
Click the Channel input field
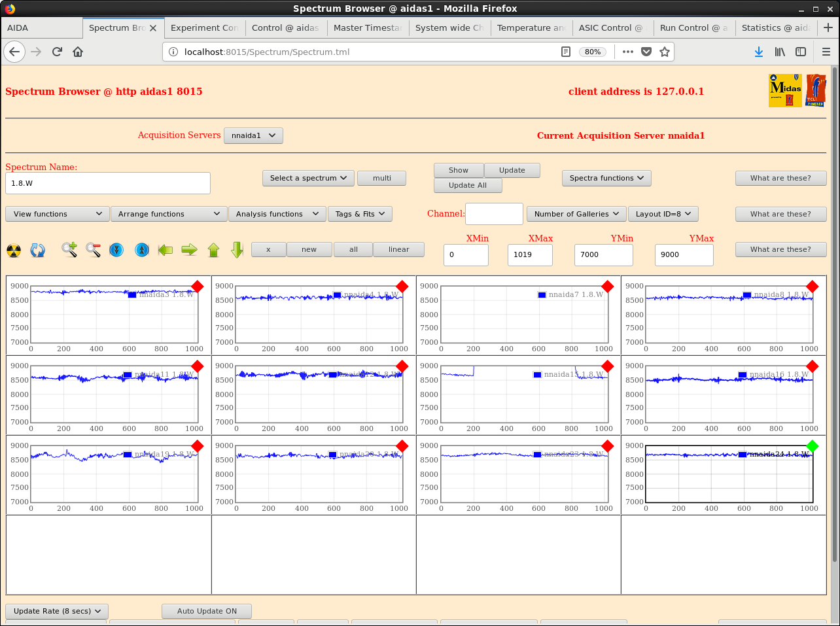(494, 214)
